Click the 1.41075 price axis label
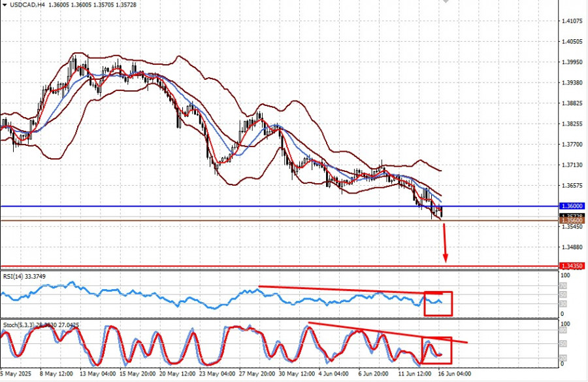 [x=572, y=21]
